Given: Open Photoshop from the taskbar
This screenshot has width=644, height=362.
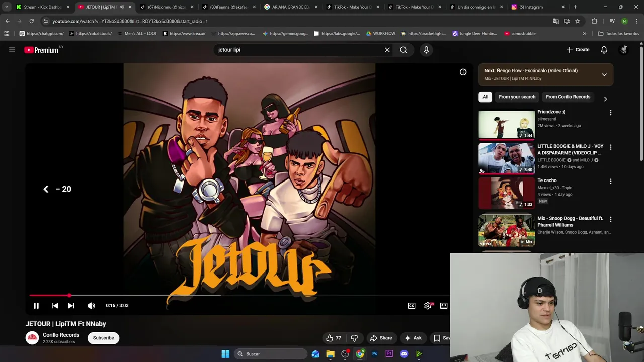Looking at the screenshot, I should click(x=374, y=354).
